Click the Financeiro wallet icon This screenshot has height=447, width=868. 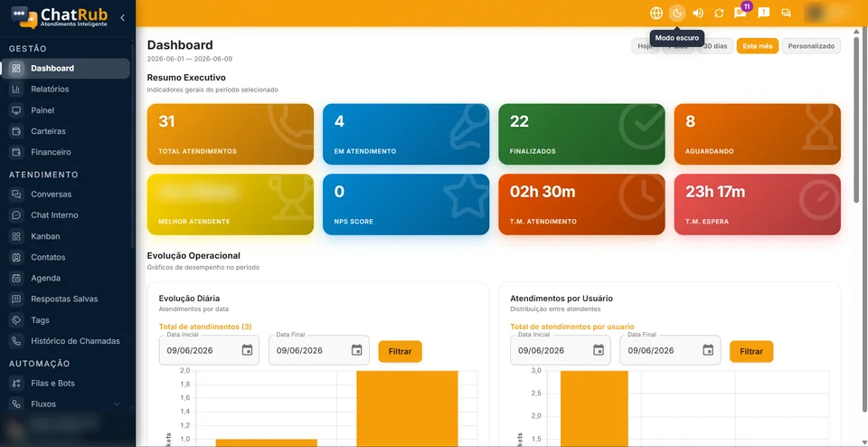[16, 152]
